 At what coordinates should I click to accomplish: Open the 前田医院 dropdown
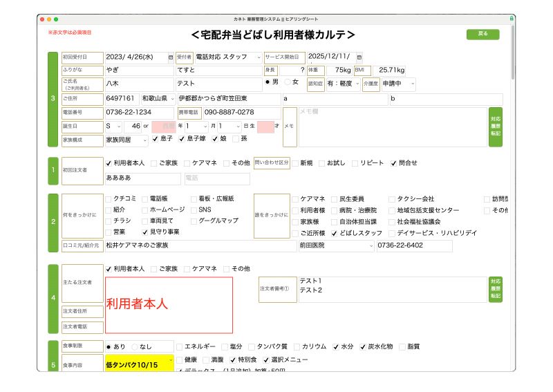click(336, 245)
